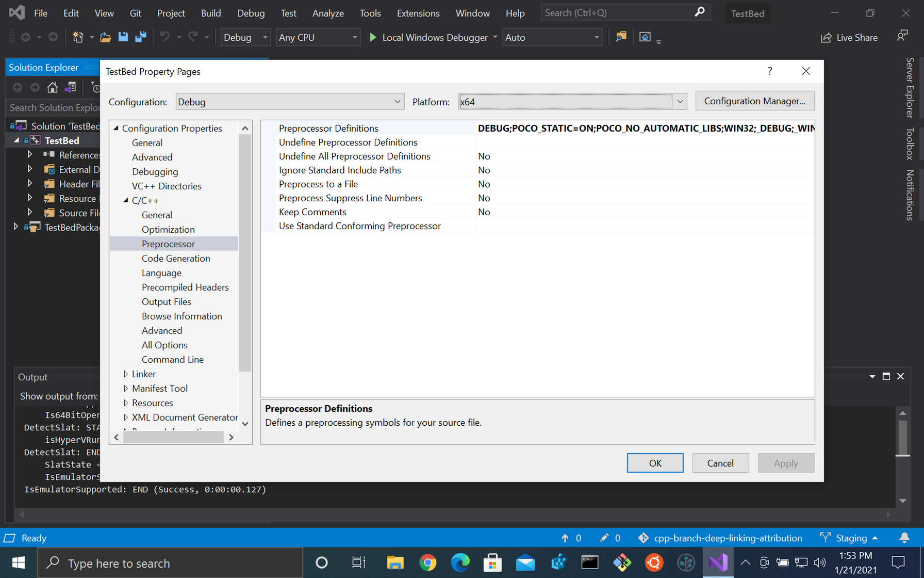Open File Explorer from taskbar
Image resolution: width=924 pixels, height=578 pixels.
pos(395,563)
